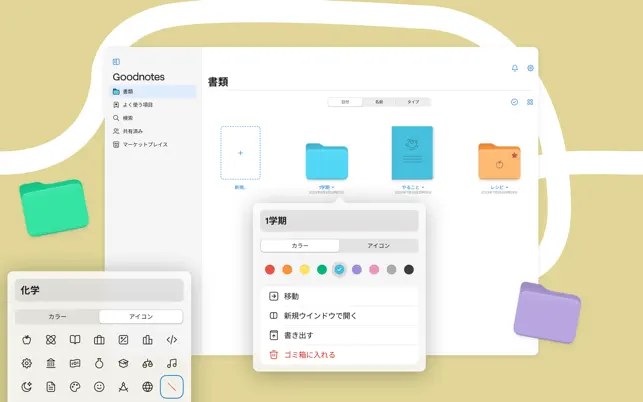Screen dimensions: 643x402
Task: Open the settings gear in the top right
Action: 530,68
